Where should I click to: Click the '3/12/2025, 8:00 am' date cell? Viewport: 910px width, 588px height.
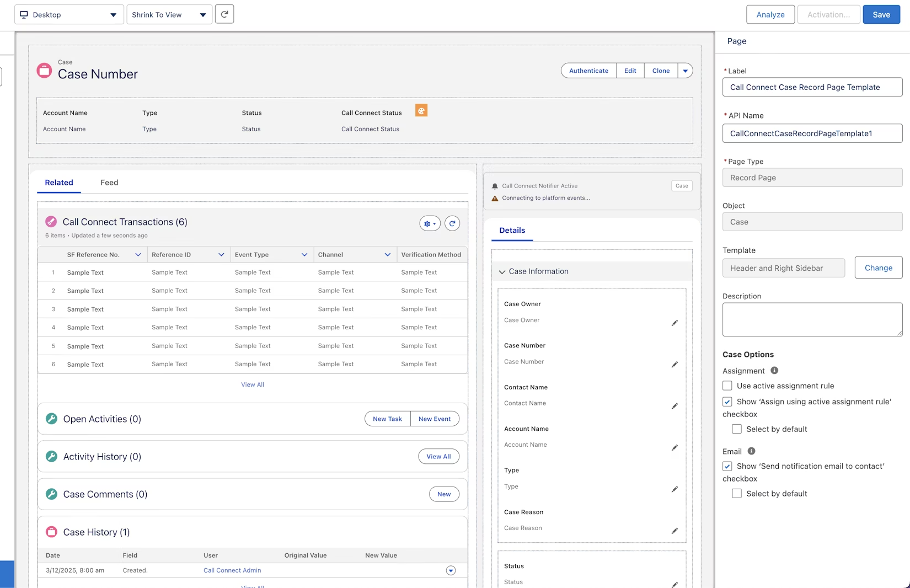(x=75, y=570)
